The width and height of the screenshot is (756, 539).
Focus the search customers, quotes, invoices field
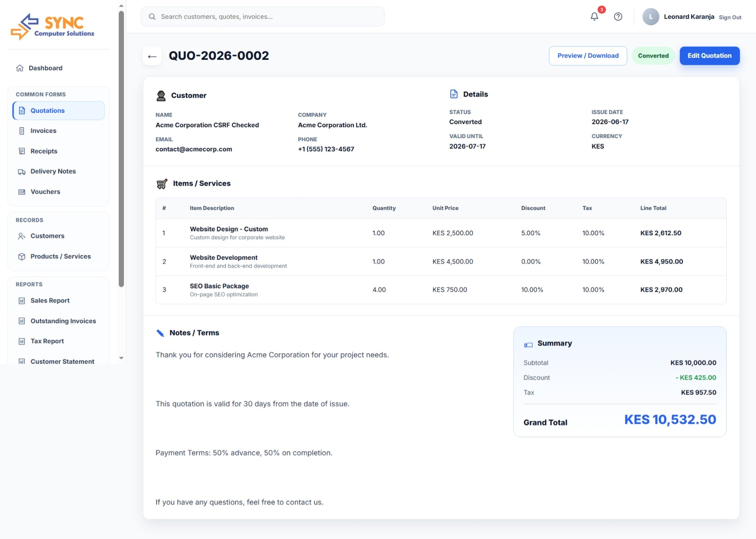(262, 17)
